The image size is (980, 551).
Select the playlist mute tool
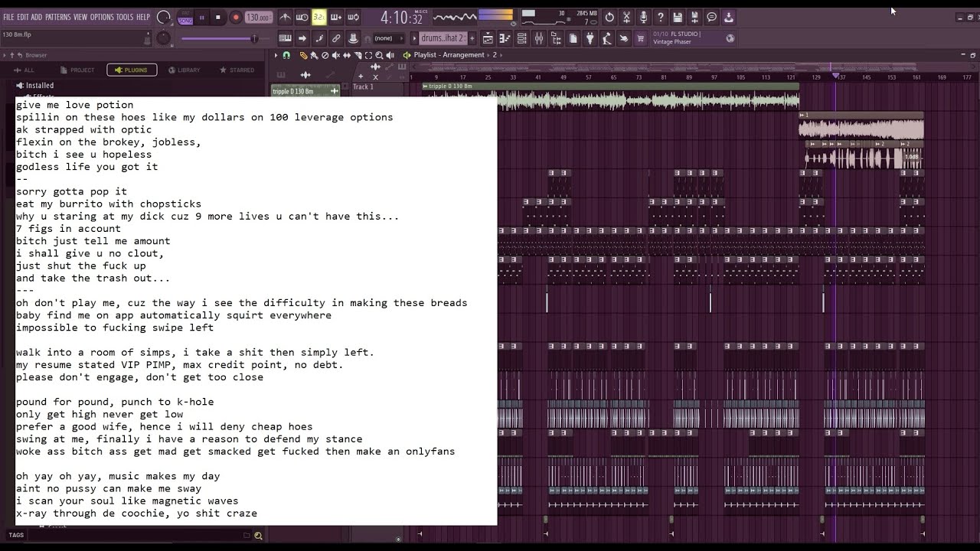point(336,55)
